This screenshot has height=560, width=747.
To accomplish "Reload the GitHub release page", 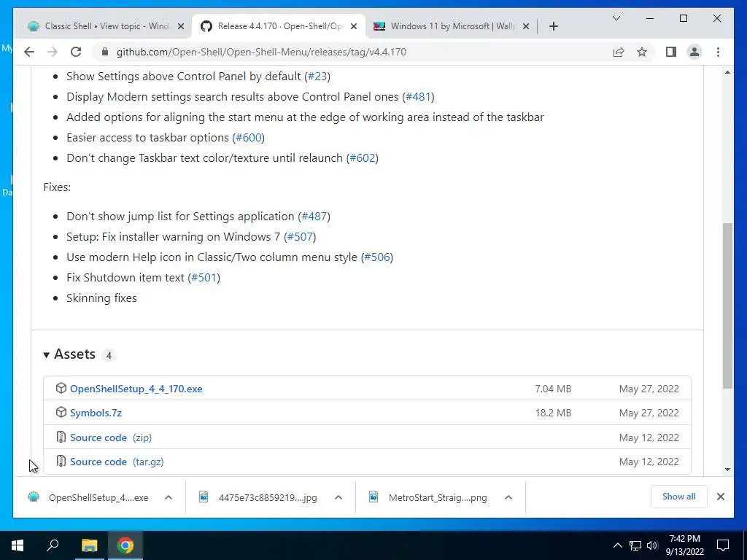I will pos(76,52).
